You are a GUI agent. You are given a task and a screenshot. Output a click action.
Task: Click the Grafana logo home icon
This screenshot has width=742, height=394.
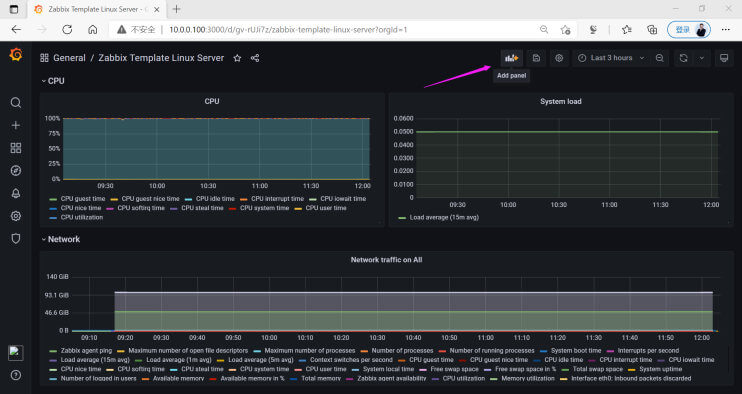tap(16, 55)
